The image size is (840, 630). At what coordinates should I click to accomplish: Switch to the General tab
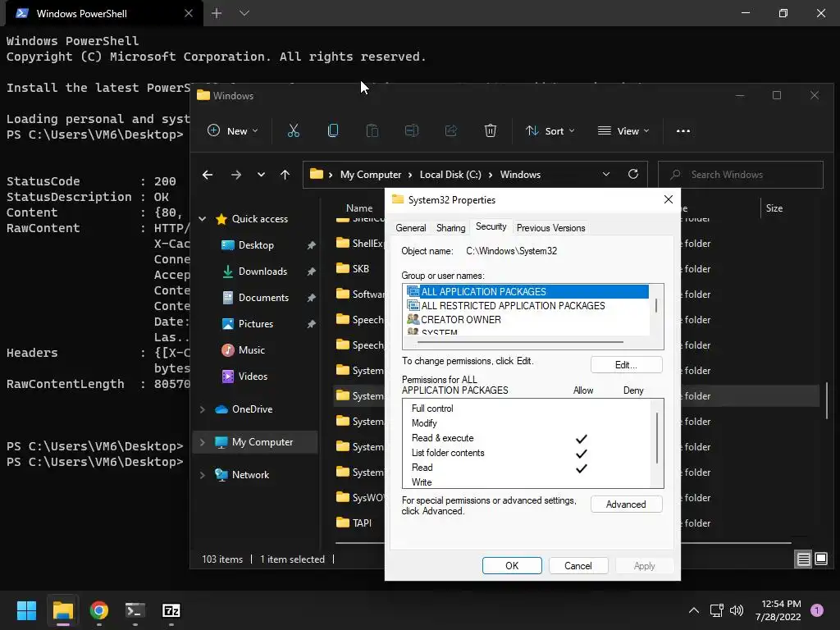411,228
